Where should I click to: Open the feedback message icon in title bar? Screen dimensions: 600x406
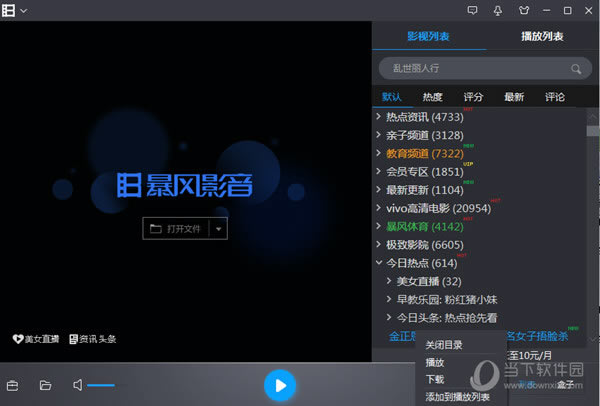(474, 10)
